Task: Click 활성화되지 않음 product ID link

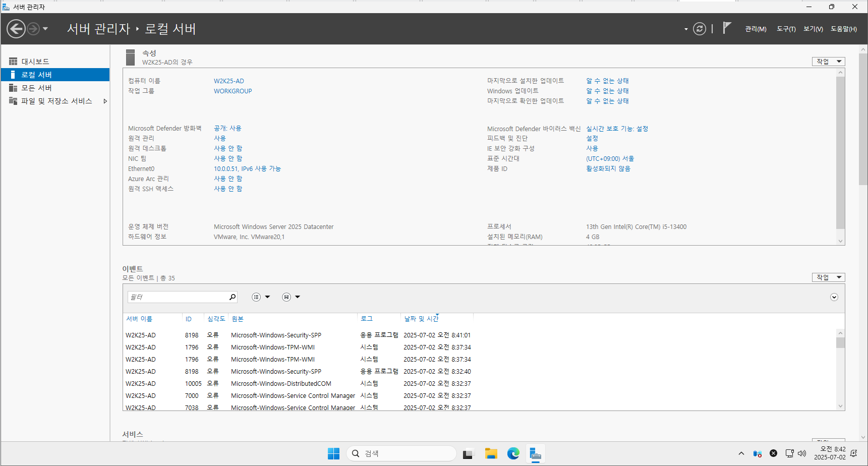Action: [x=608, y=168]
